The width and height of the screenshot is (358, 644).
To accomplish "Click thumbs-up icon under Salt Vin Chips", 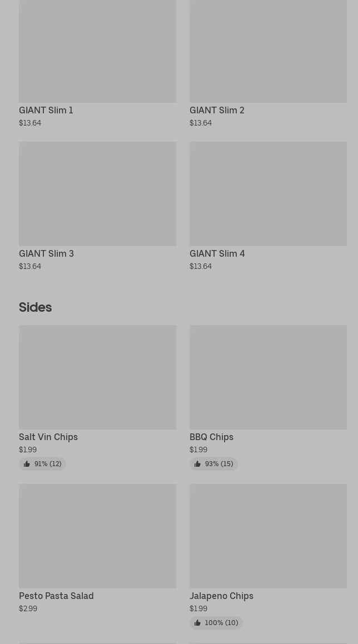I will click(27, 464).
